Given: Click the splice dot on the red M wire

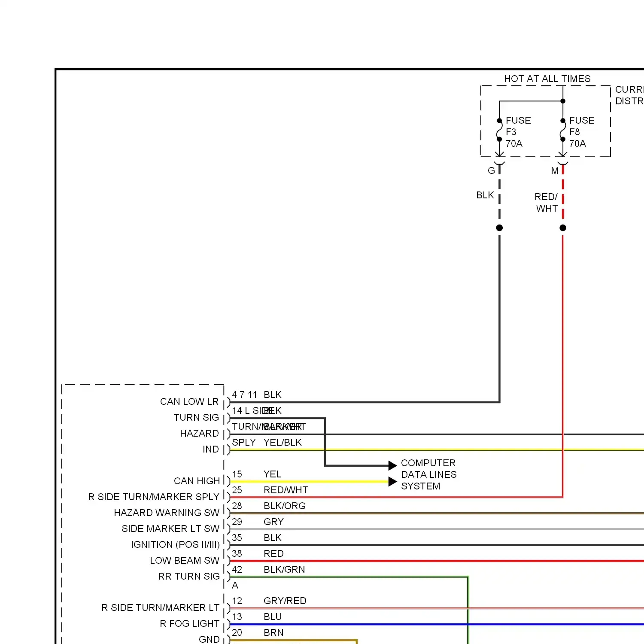Looking at the screenshot, I should [563, 228].
